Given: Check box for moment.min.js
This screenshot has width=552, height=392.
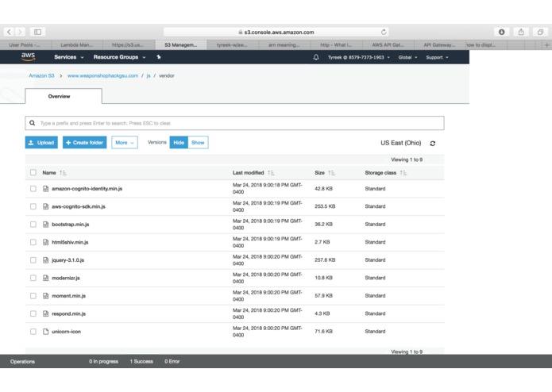Looking at the screenshot, I should tap(33, 296).
